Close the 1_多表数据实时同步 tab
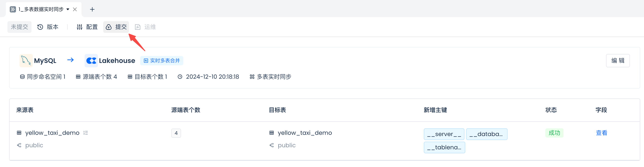This screenshot has width=644, height=167. [x=75, y=10]
